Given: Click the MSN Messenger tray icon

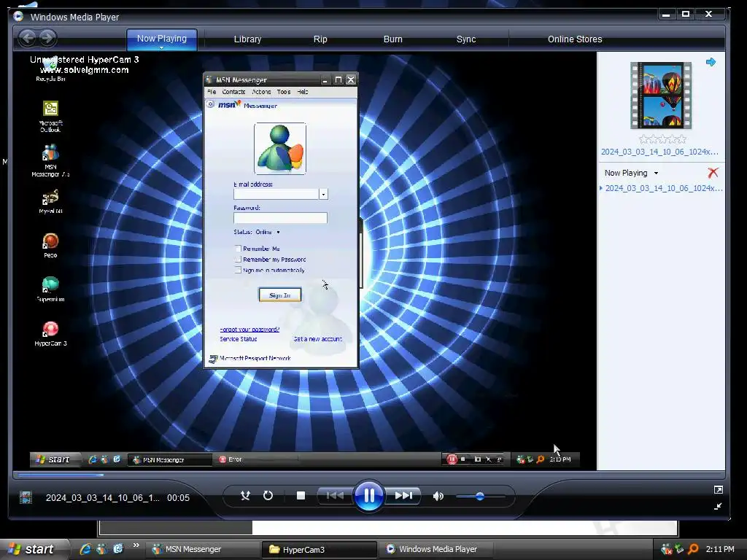Looking at the screenshot, I should [x=667, y=550].
